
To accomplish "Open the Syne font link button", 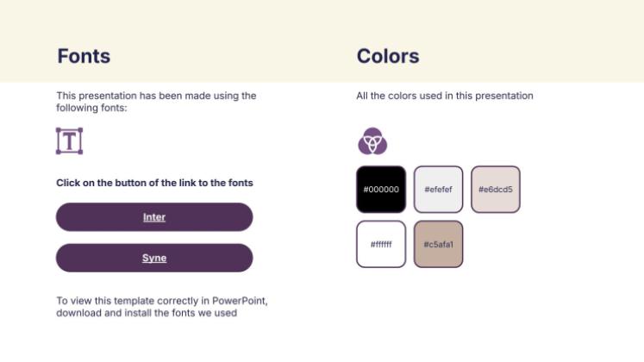I will (x=154, y=258).
